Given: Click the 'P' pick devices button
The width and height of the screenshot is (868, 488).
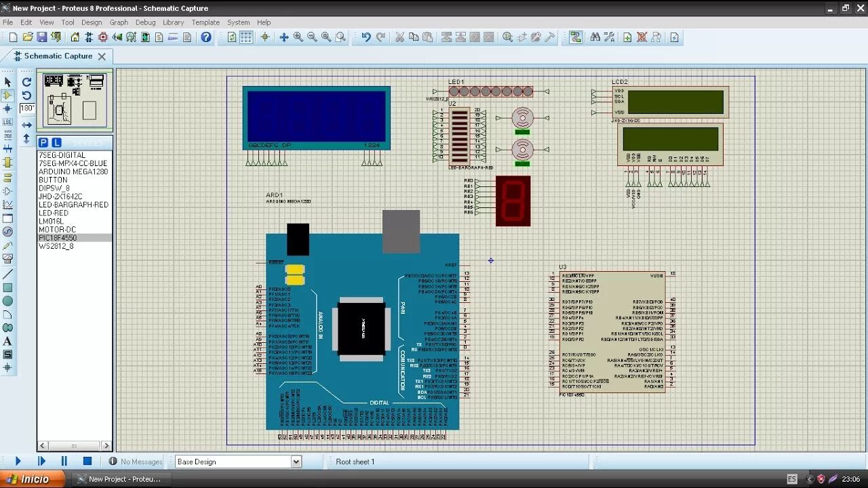Looking at the screenshot, I should (x=43, y=143).
